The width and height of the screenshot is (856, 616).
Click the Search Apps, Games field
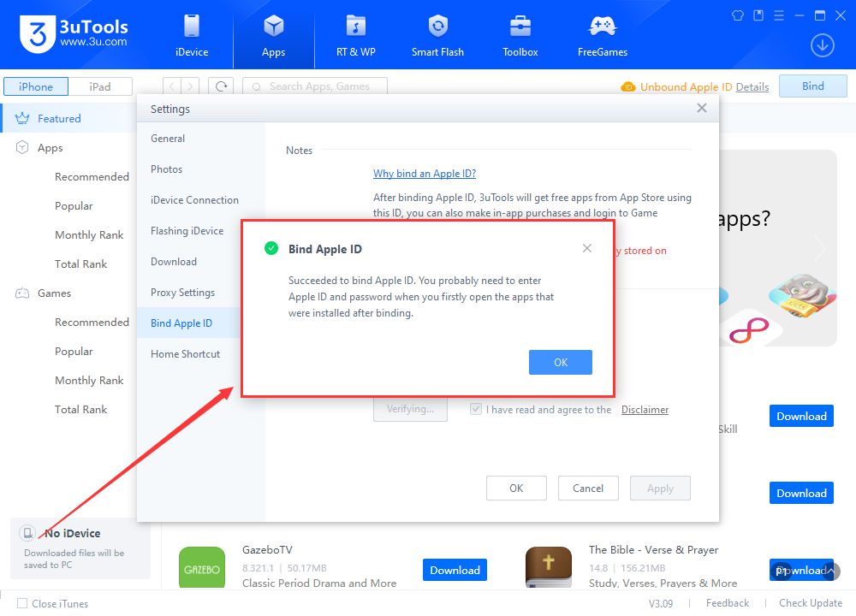[x=315, y=86]
